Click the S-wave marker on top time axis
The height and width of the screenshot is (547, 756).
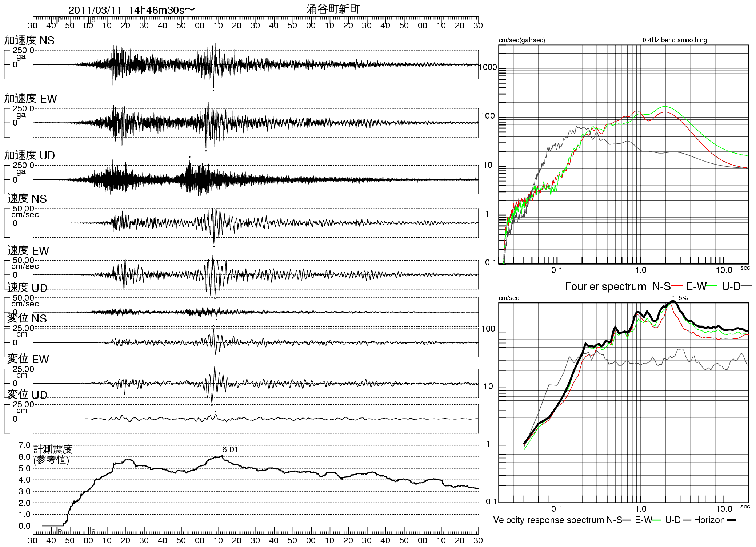(92, 20)
